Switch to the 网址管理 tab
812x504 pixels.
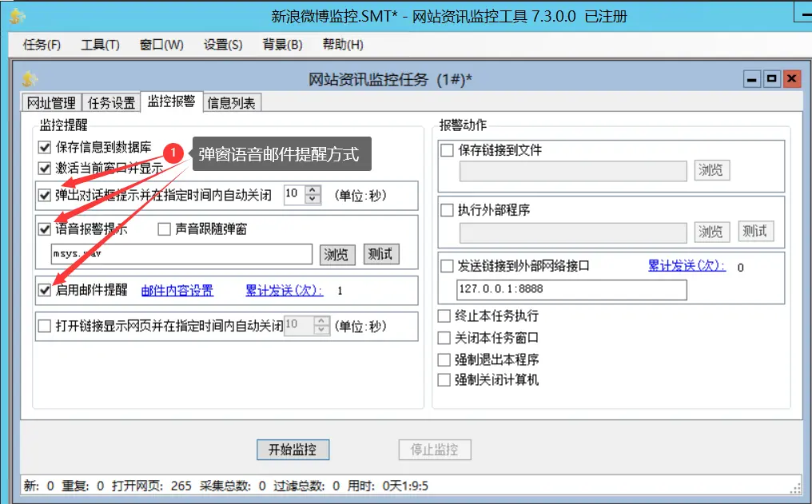(50, 102)
